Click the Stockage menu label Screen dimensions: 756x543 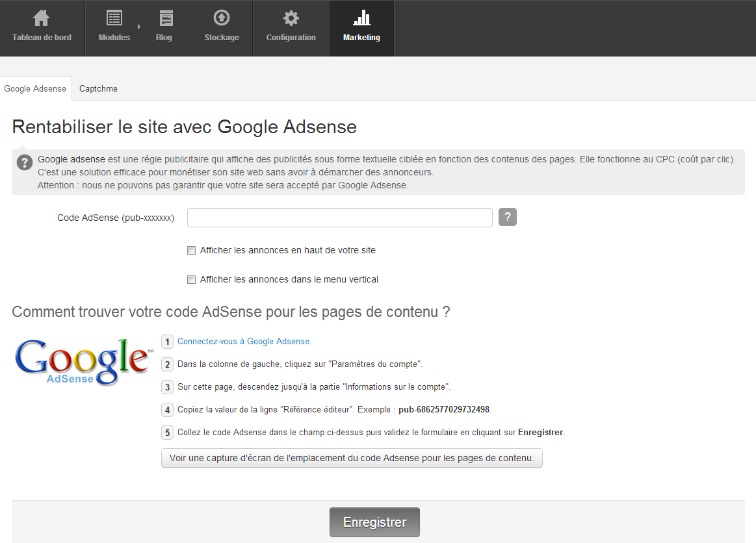click(222, 38)
